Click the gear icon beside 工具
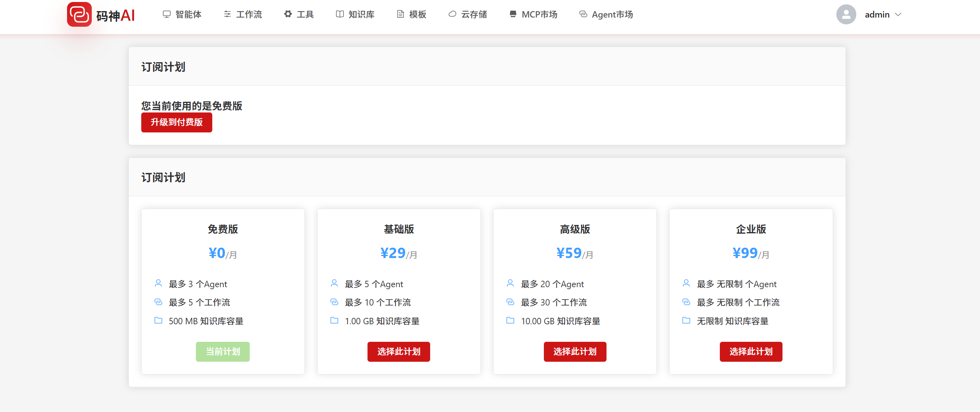980x412 pixels. point(288,14)
